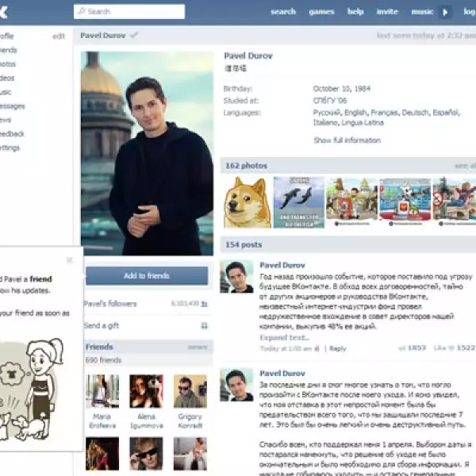Screen dimensions: 476x476
Task: Open the search menu item in header
Action: [x=283, y=12]
